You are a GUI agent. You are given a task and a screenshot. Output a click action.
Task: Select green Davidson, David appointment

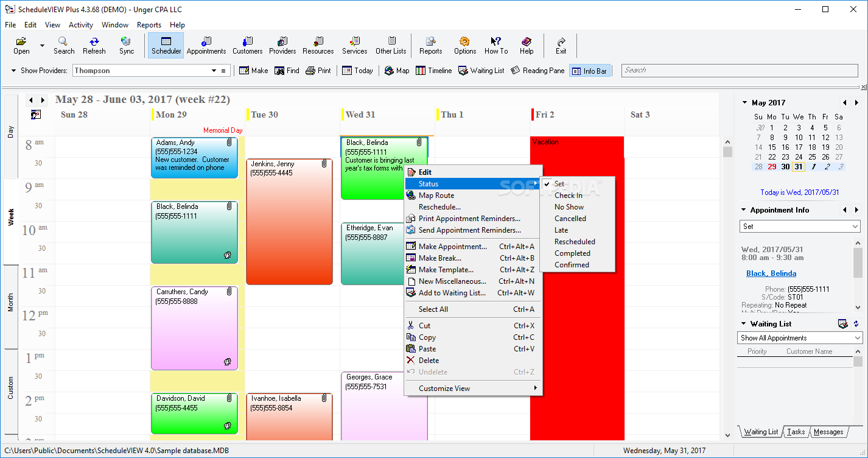click(x=194, y=414)
